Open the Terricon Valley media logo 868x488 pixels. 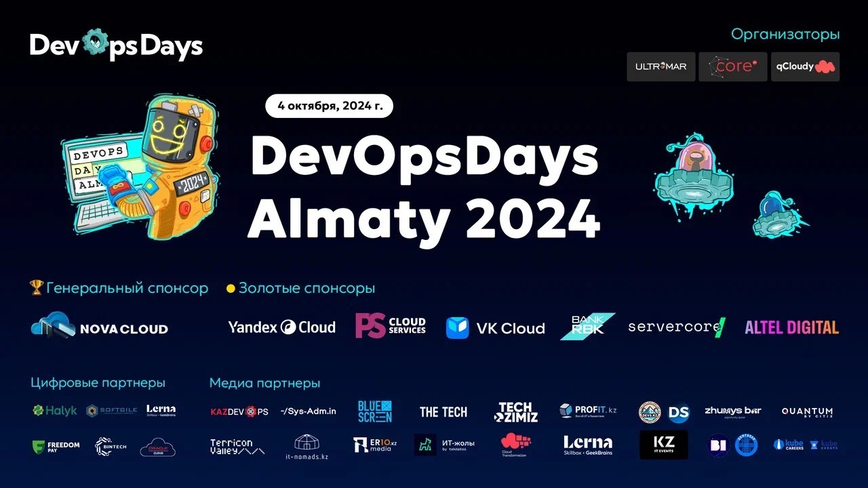pyautogui.click(x=237, y=447)
